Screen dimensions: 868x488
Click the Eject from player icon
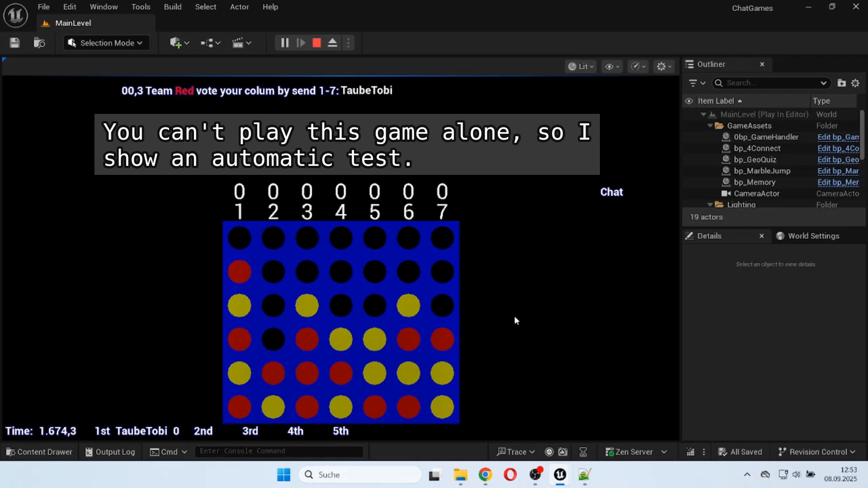(x=332, y=43)
